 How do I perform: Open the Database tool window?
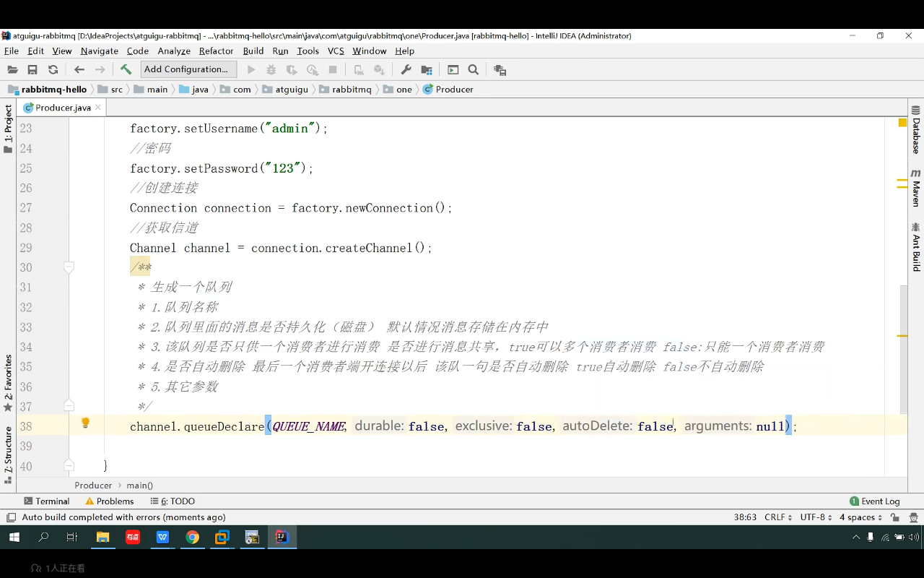tap(916, 130)
